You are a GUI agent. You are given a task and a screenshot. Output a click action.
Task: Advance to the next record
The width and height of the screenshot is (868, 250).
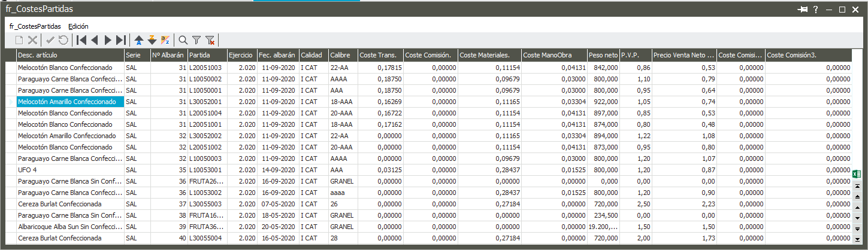(108, 40)
